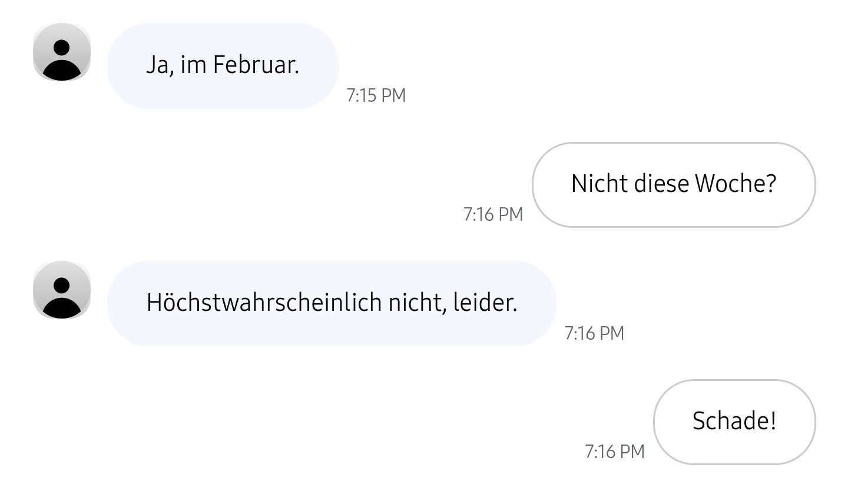The height and width of the screenshot is (504, 848).
Task: Open sender avatar beside "Ja, im Februar."
Action: [x=62, y=52]
